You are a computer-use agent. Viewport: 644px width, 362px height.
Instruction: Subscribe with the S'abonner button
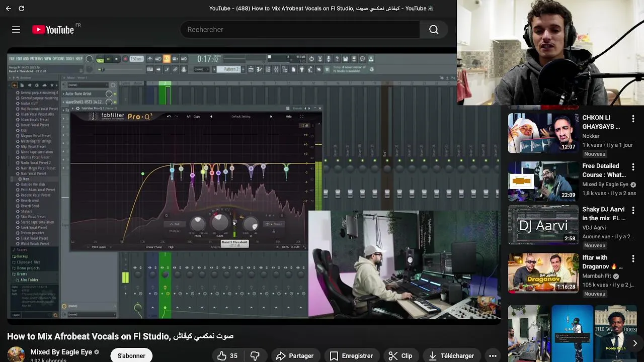coord(131,355)
